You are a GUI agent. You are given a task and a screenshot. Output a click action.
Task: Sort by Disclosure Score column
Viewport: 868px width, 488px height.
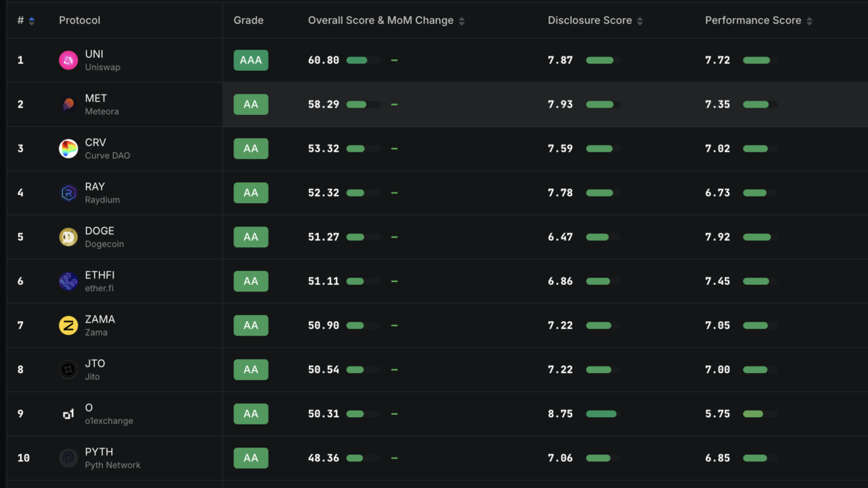point(639,21)
